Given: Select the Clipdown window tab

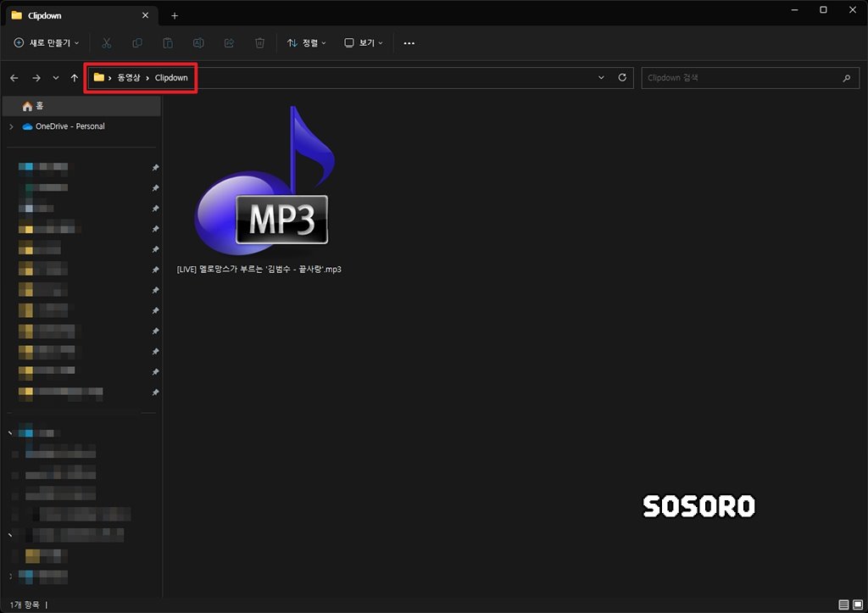Looking at the screenshot, I should point(81,15).
